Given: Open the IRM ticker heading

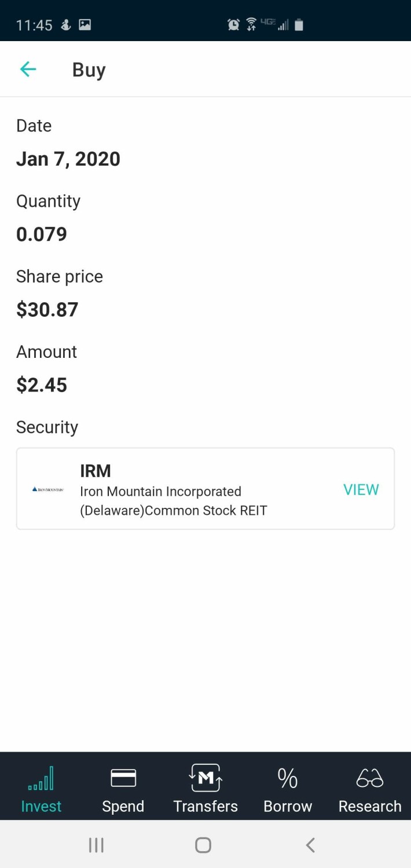Looking at the screenshot, I should pos(96,471).
